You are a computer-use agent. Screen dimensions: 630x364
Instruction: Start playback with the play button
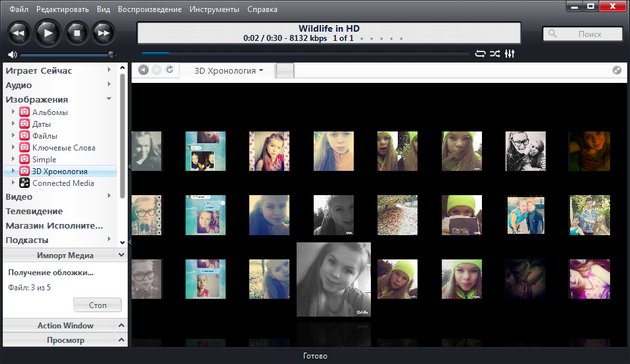tap(47, 33)
